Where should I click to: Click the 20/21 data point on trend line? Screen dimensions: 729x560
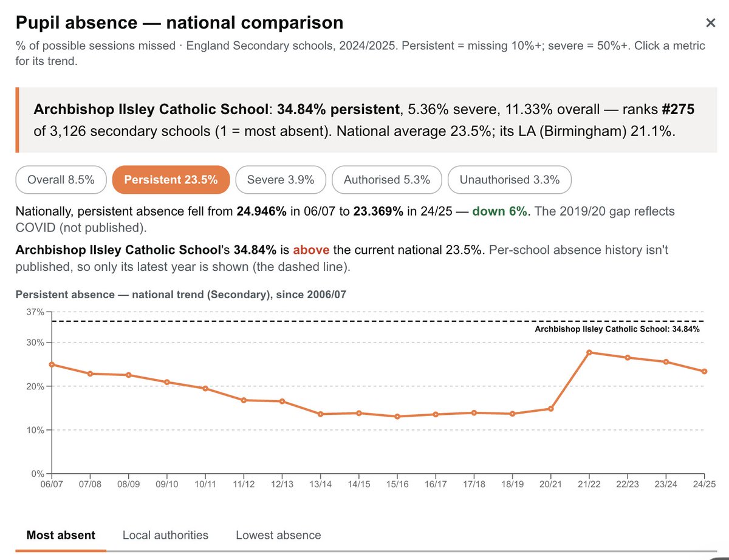551,409
